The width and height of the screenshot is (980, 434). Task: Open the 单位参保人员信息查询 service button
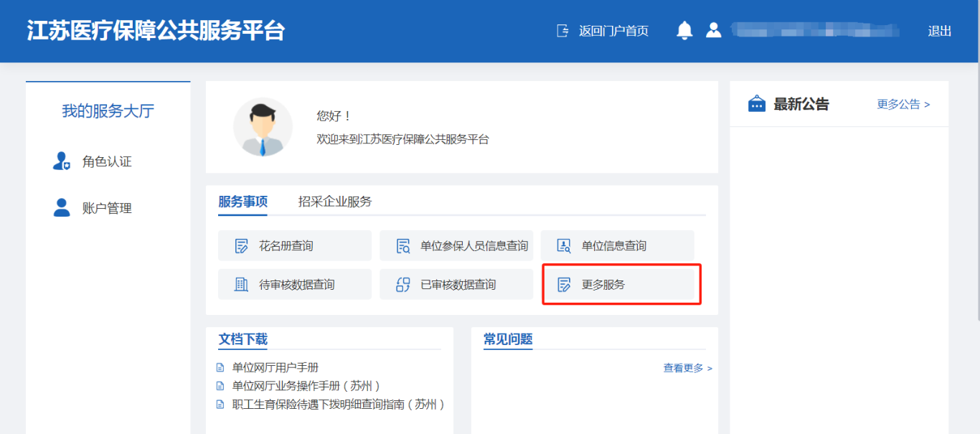tap(456, 246)
